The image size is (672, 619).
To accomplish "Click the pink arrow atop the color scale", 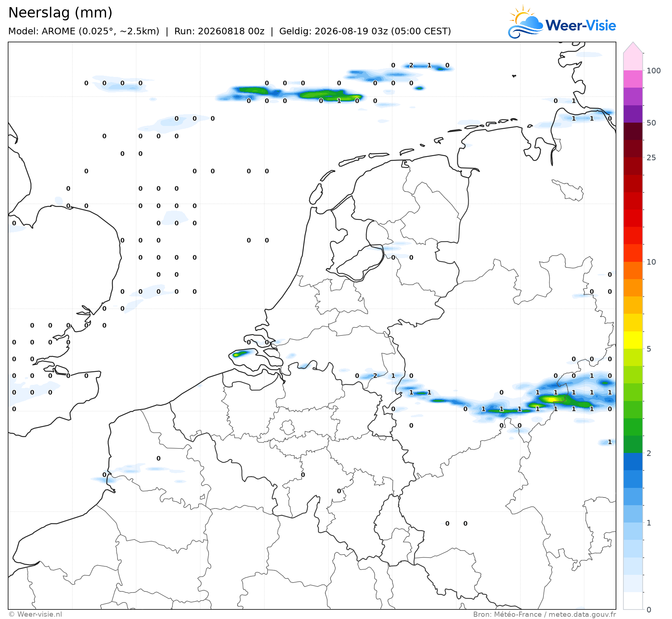I will pyautogui.click(x=633, y=48).
